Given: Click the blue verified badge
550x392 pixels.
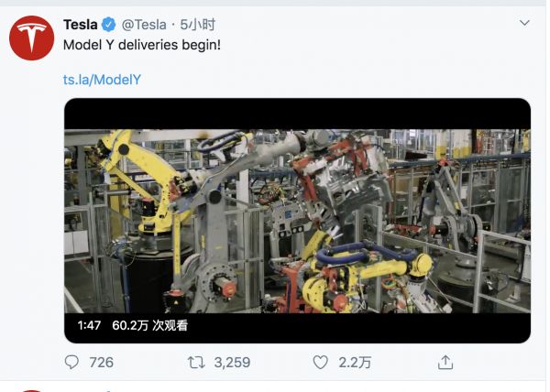Looking at the screenshot, I should pos(110,25).
